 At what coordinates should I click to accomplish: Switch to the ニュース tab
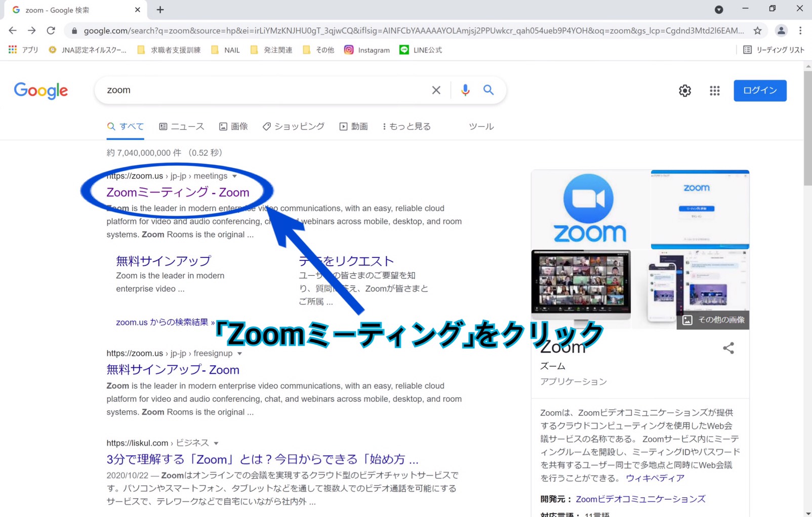point(182,126)
